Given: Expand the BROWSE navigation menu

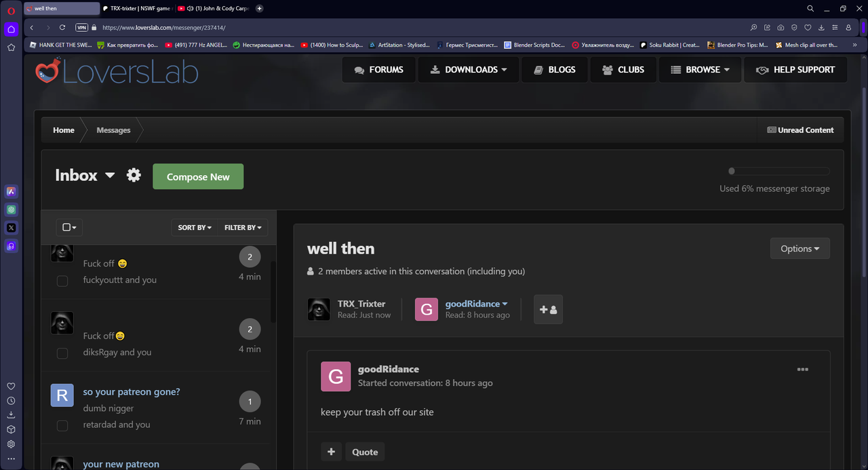Looking at the screenshot, I should point(699,69).
